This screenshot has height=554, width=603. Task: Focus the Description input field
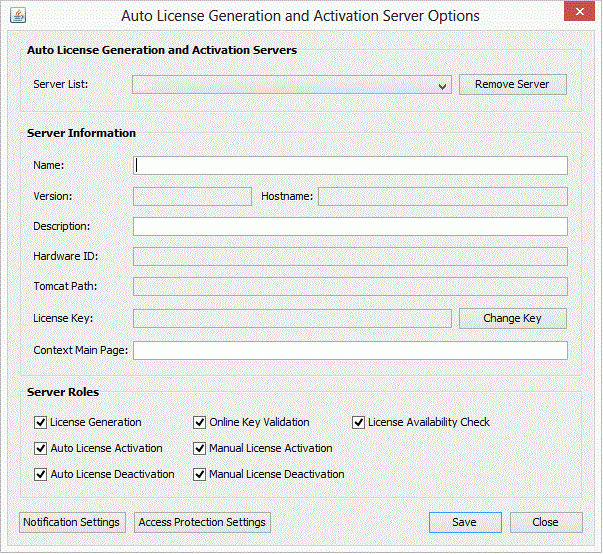[x=350, y=227]
